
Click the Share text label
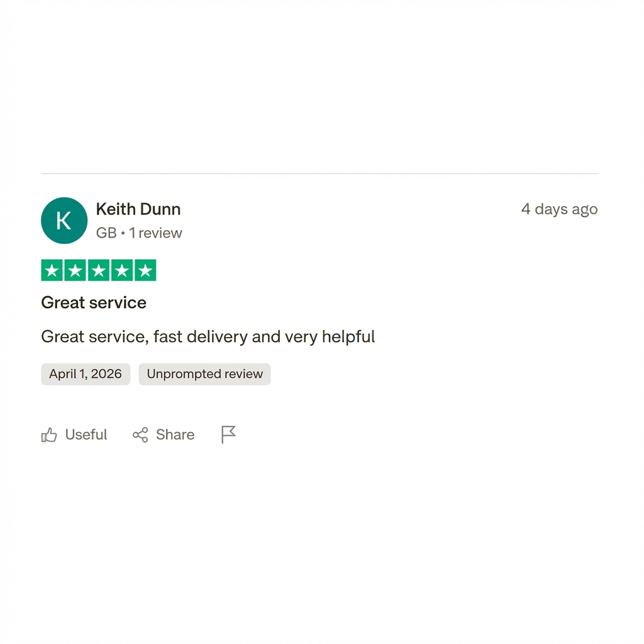point(175,435)
